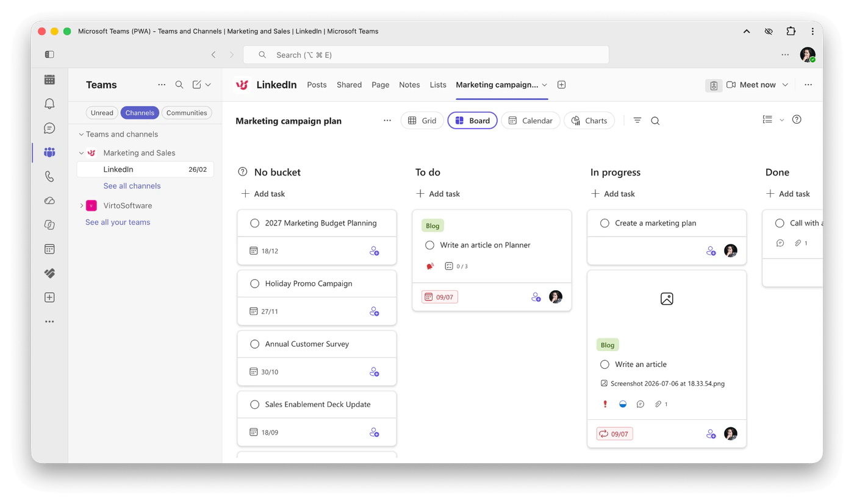Image resolution: width=854 pixels, height=504 pixels.
Task: Open dropdown arrow next to Marketing campaign tab
Action: (x=545, y=85)
